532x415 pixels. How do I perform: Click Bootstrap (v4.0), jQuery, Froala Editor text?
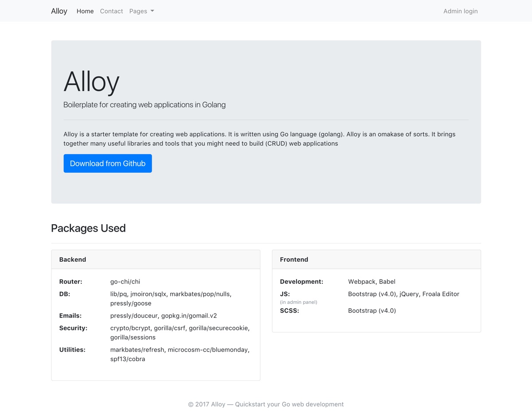[403, 294]
